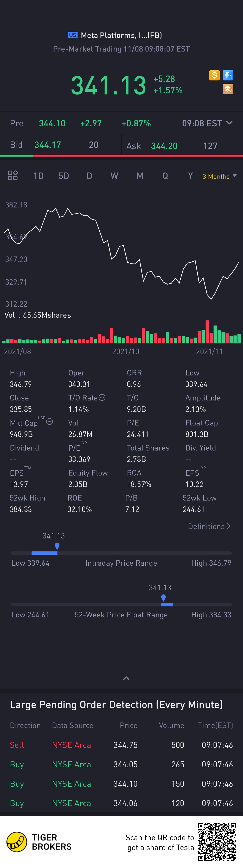Tap the Large Pending Order Detection heading
The height and width of the screenshot is (868, 243).
pyautogui.click(x=116, y=705)
